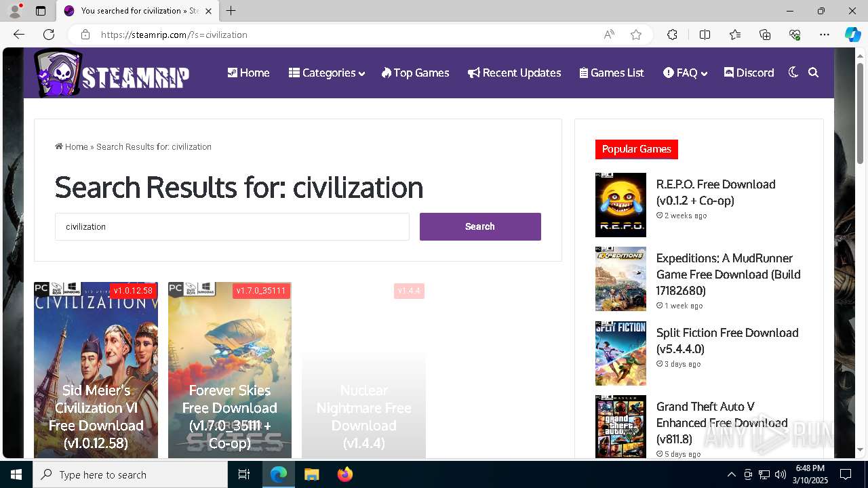View site information lock icon
Viewport: 868px width, 488px height.
[x=85, y=35]
